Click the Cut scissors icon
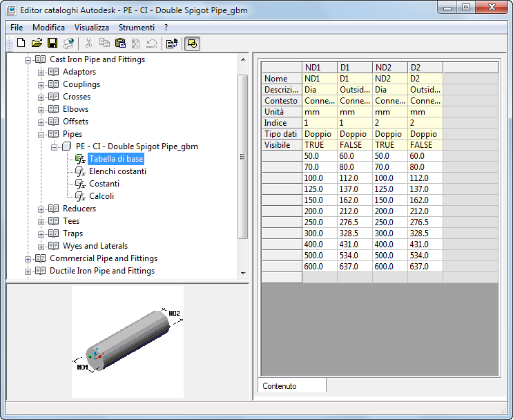This screenshot has height=420, width=513. pyautogui.click(x=88, y=44)
